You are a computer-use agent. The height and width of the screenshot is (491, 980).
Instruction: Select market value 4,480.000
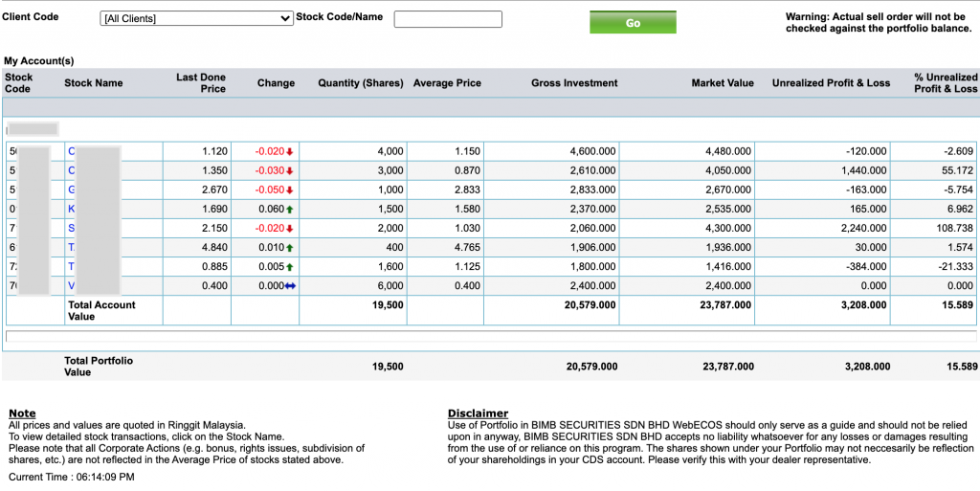pos(728,152)
